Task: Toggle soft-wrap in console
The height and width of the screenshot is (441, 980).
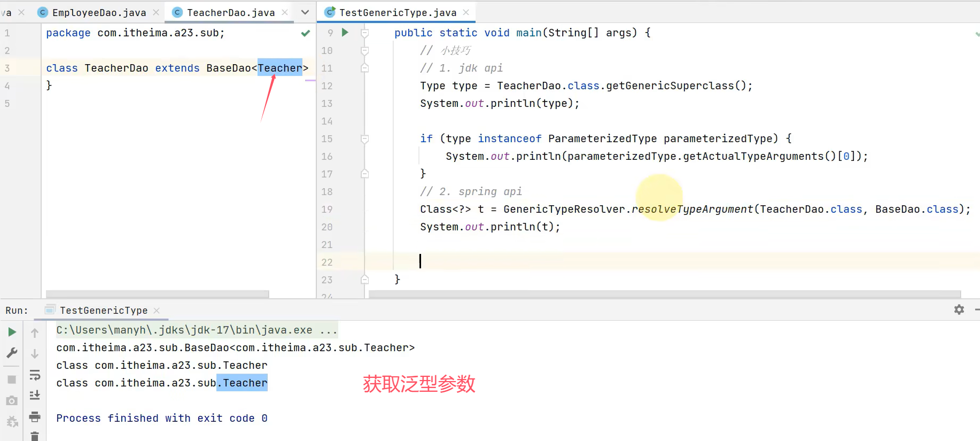Action: click(x=35, y=375)
